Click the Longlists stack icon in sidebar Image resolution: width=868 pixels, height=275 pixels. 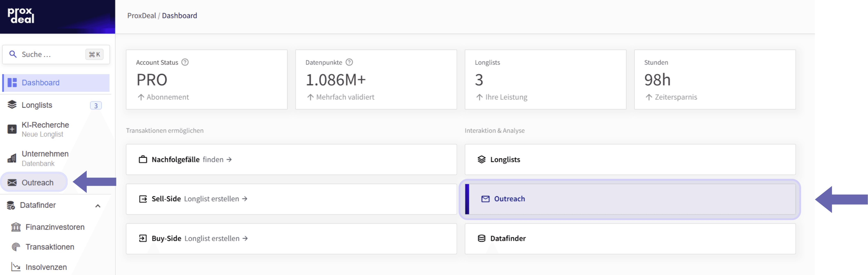click(x=12, y=105)
